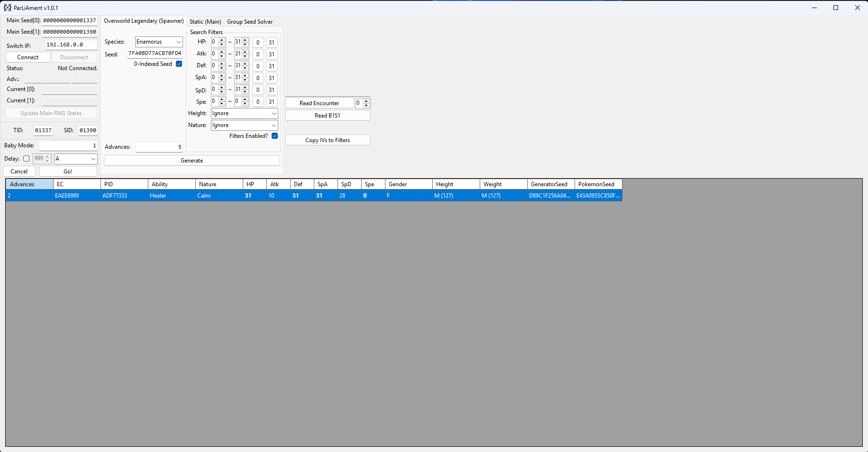Increase SpD minimum IV with up arrow
Viewport: 868px width, 452px height.
(x=222, y=87)
